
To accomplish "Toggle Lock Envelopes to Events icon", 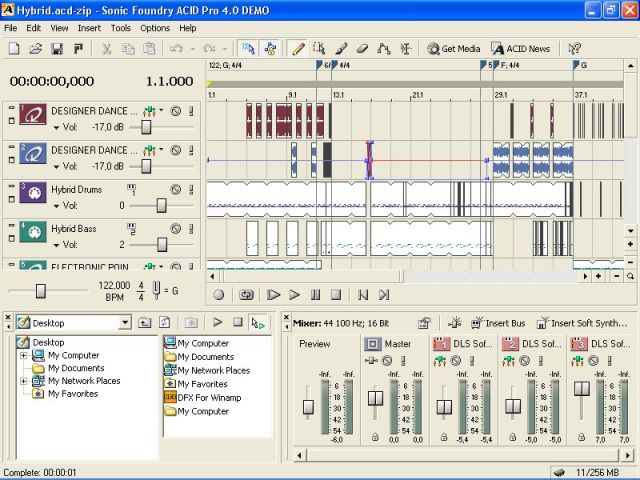I will tap(270, 49).
